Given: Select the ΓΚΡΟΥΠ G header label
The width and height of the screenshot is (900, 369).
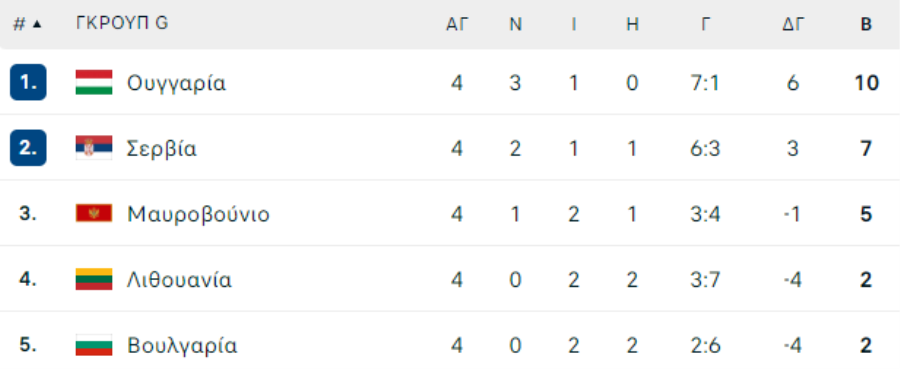Looking at the screenshot, I should click(x=122, y=24).
